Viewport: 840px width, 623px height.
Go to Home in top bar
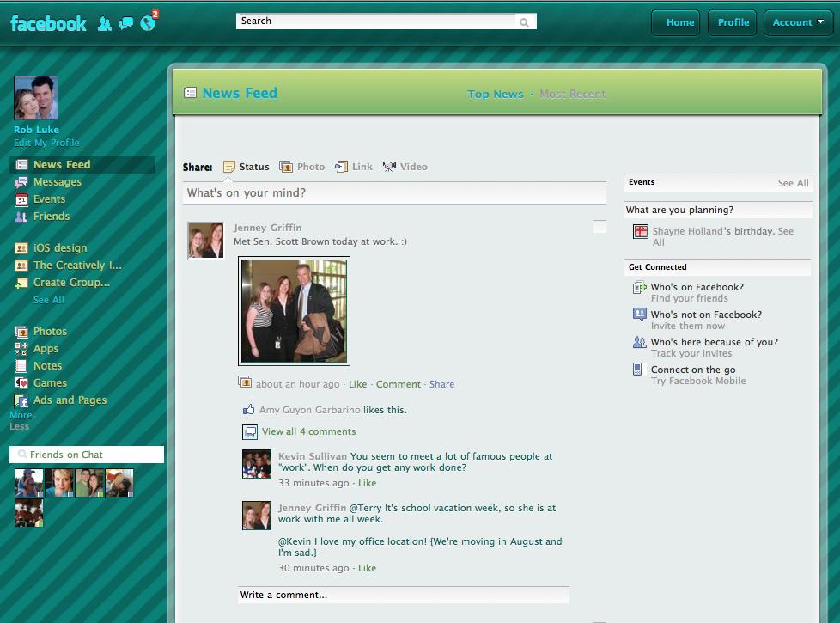coord(676,23)
